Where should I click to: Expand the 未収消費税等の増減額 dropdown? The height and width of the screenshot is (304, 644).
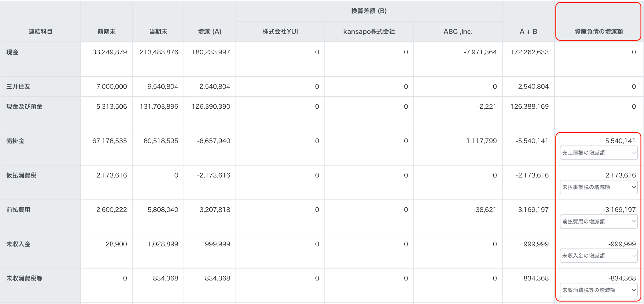click(x=598, y=290)
